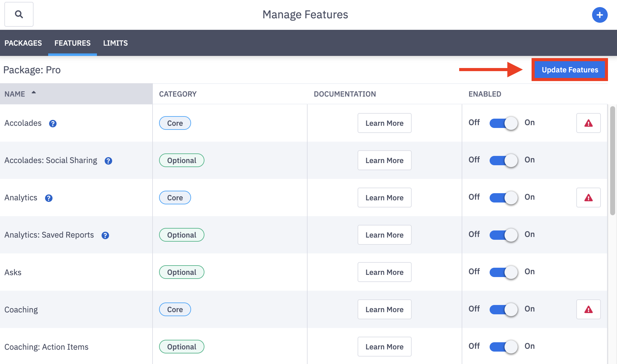Screen dimensions: 617x364
Task: Click help icon beside Analytics: Saved Reports
Action: click(105, 235)
